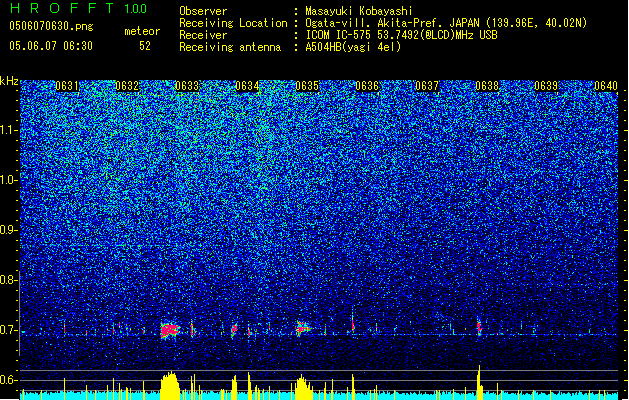
Task: Click the 0635 time marker
Action: 307,86
